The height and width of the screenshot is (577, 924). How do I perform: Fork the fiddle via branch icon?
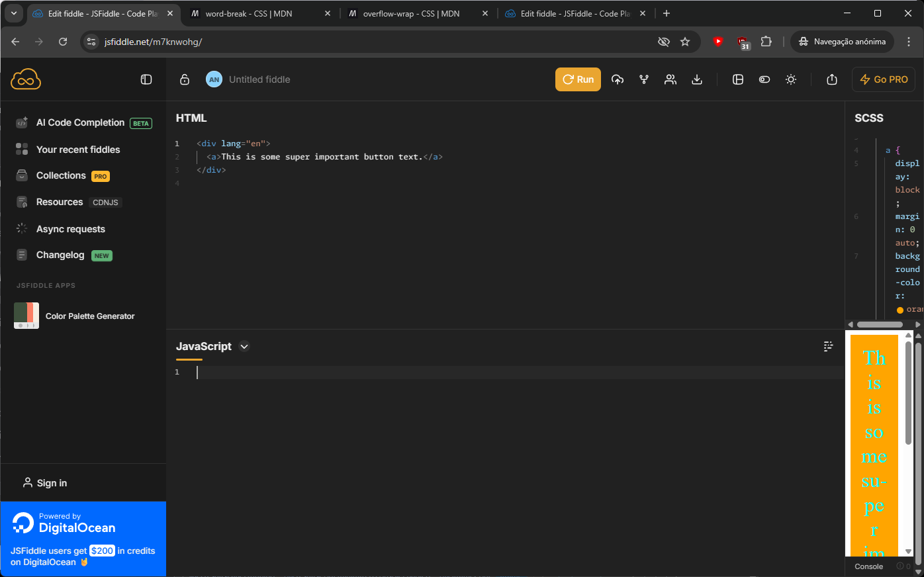644,79
